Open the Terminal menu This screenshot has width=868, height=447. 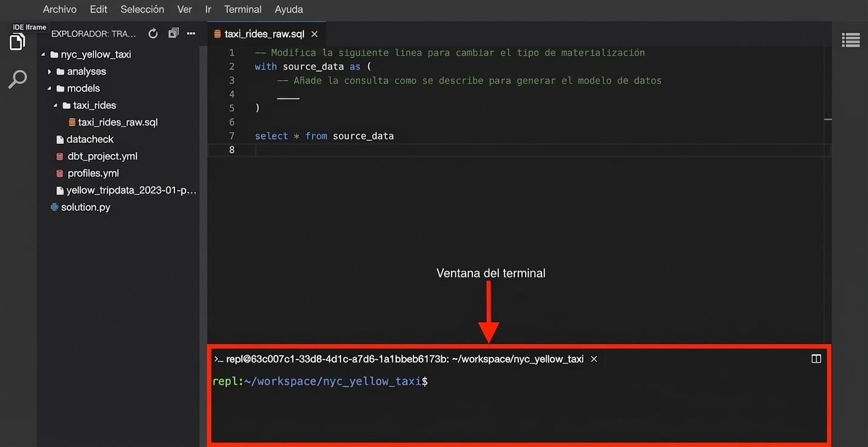click(x=243, y=9)
